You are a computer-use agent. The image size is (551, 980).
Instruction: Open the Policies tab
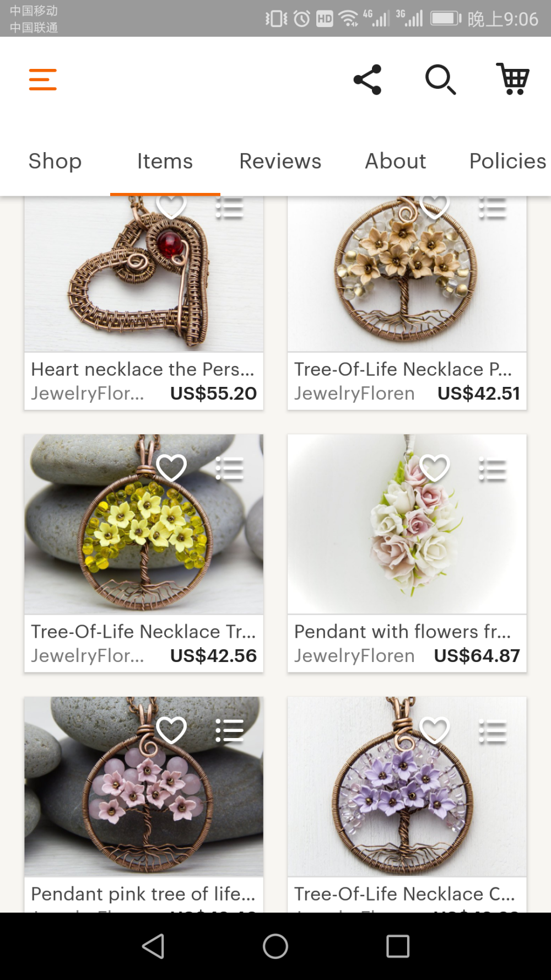click(507, 161)
